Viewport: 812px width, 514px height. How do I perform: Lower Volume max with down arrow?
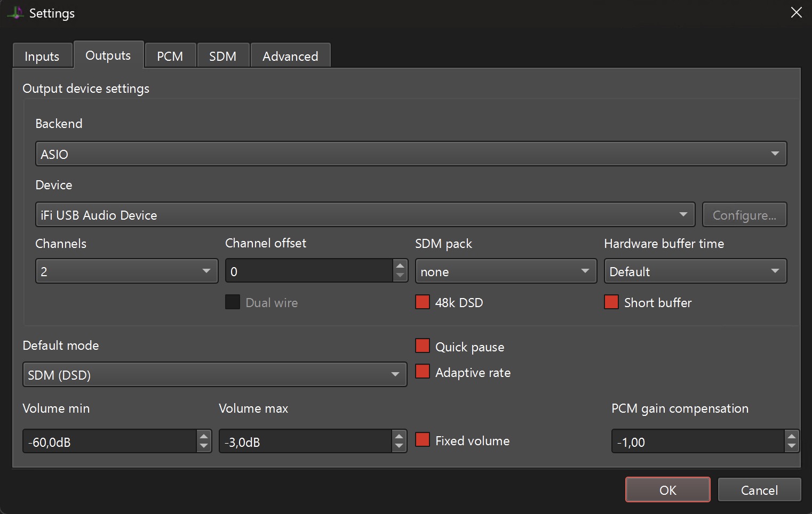point(399,447)
